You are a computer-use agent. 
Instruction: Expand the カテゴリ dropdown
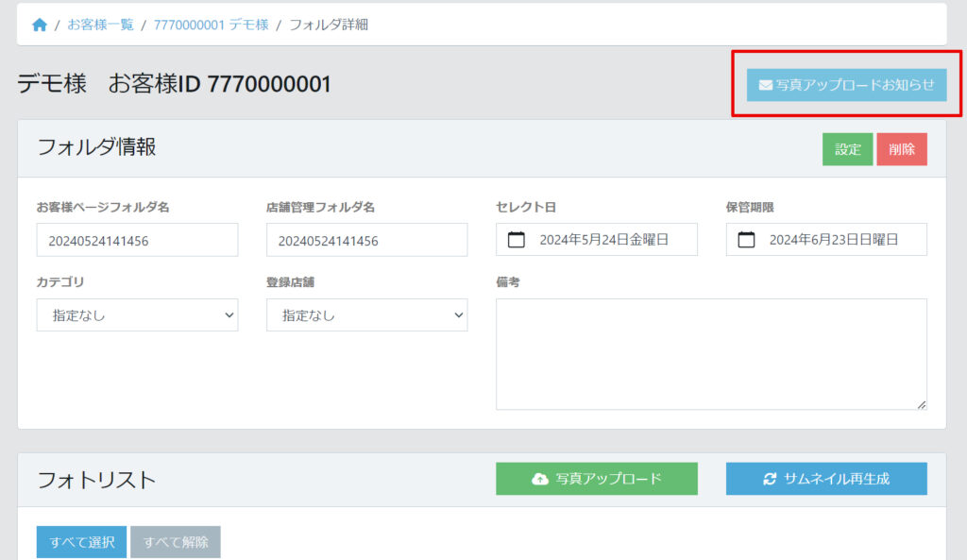coord(137,315)
